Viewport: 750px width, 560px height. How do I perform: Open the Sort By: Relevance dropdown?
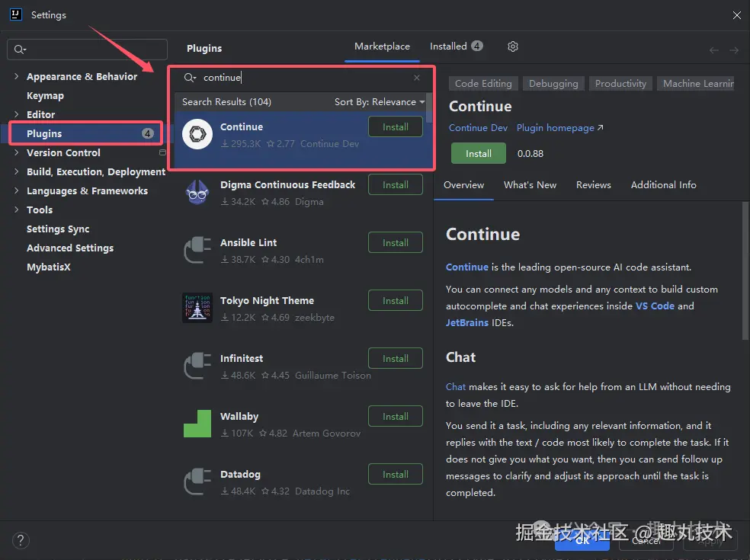(x=380, y=102)
